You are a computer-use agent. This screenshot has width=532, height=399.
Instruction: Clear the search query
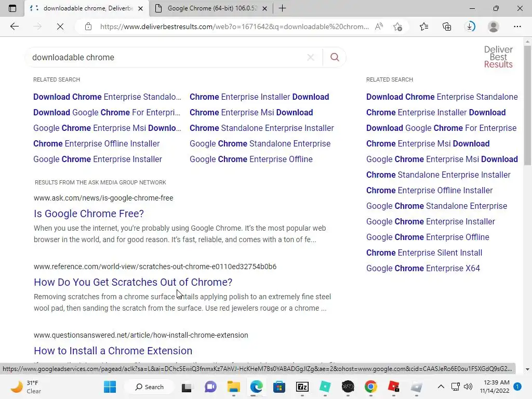[x=311, y=57]
